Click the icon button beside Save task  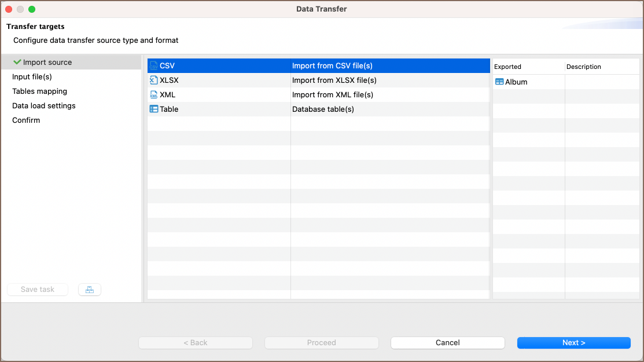coord(90,290)
